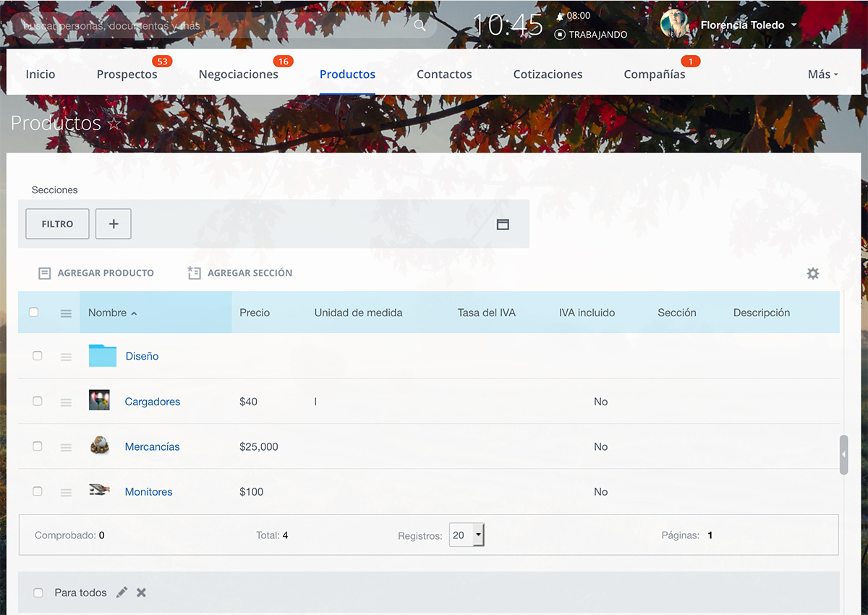
Task: Switch to the Negociaciones tab
Action: (x=238, y=75)
